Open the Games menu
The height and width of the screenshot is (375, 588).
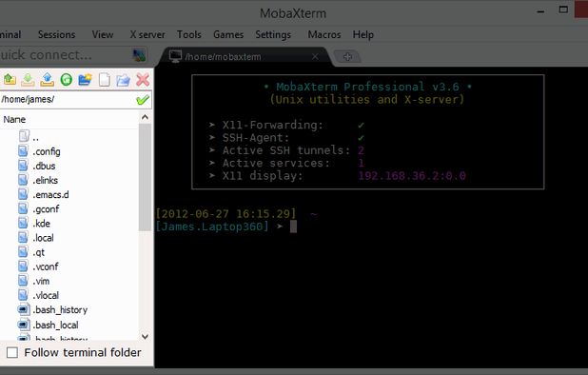(x=228, y=34)
